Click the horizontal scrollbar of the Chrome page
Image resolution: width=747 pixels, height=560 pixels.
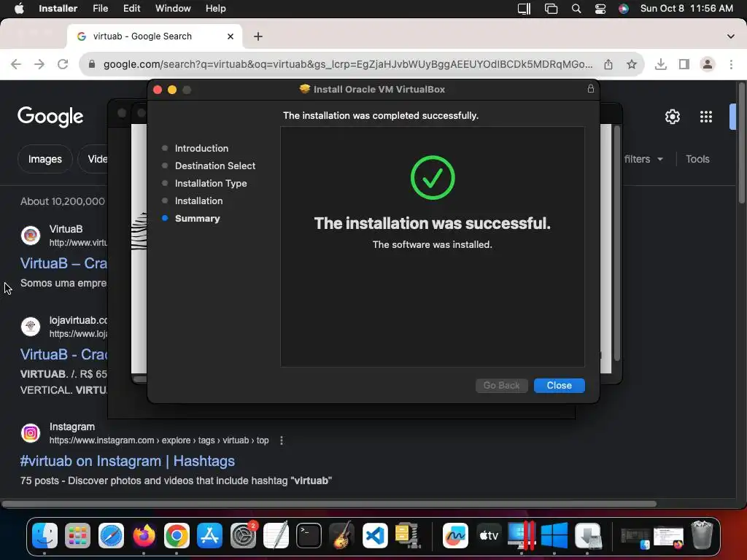[x=329, y=504]
